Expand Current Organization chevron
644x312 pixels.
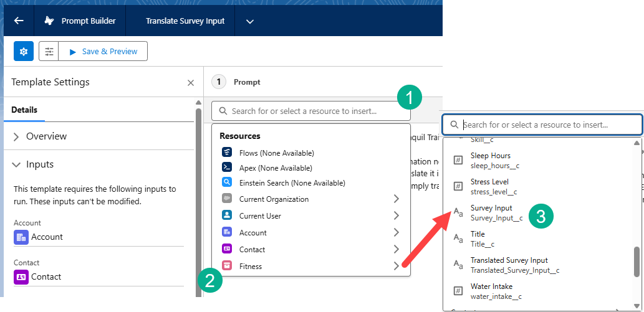coord(396,199)
